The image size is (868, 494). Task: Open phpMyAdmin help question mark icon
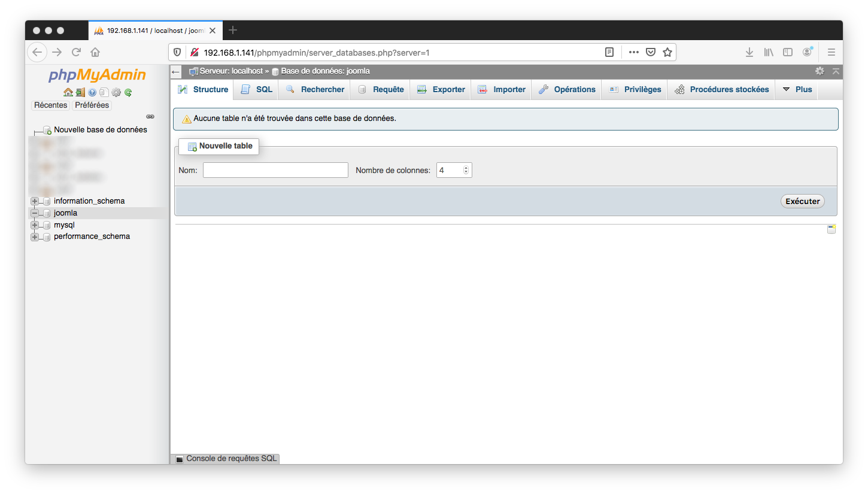coord(92,92)
